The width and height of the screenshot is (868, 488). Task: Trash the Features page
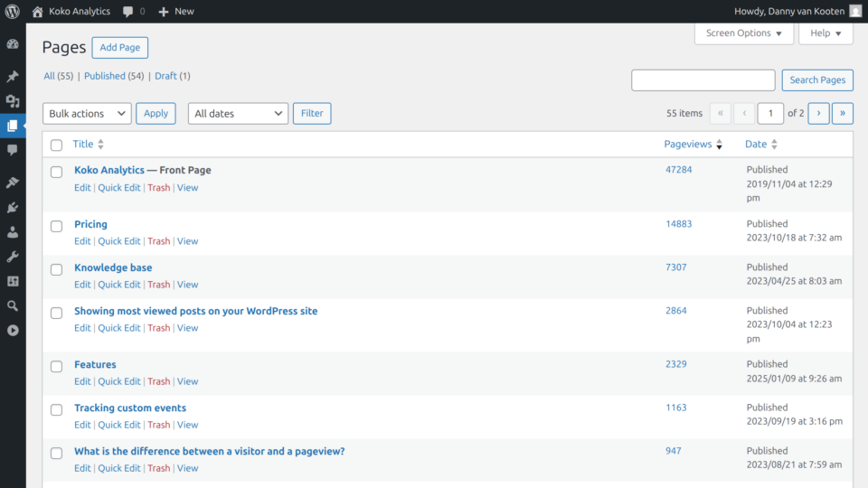tap(159, 381)
